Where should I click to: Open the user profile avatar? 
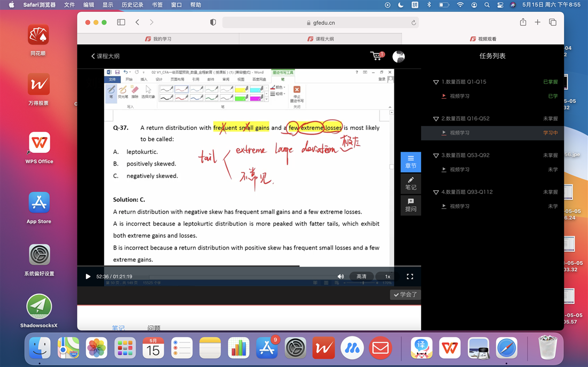click(x=399, y=57)
